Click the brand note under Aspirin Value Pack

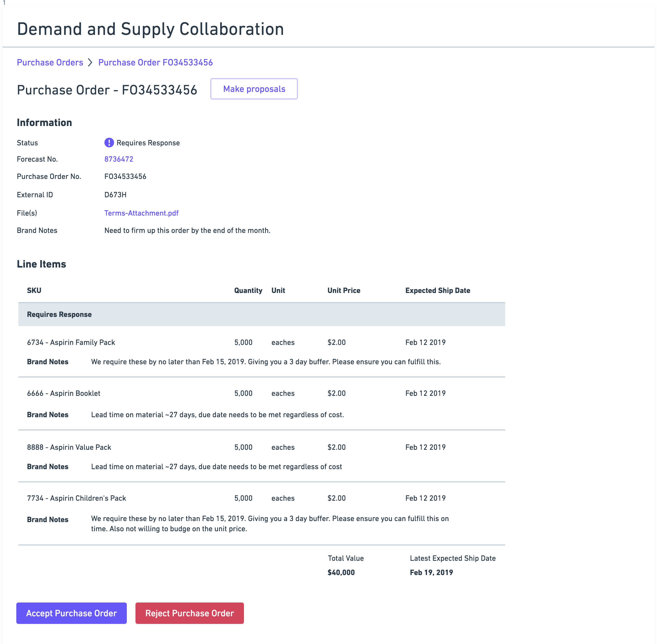[x=216, y=466]
